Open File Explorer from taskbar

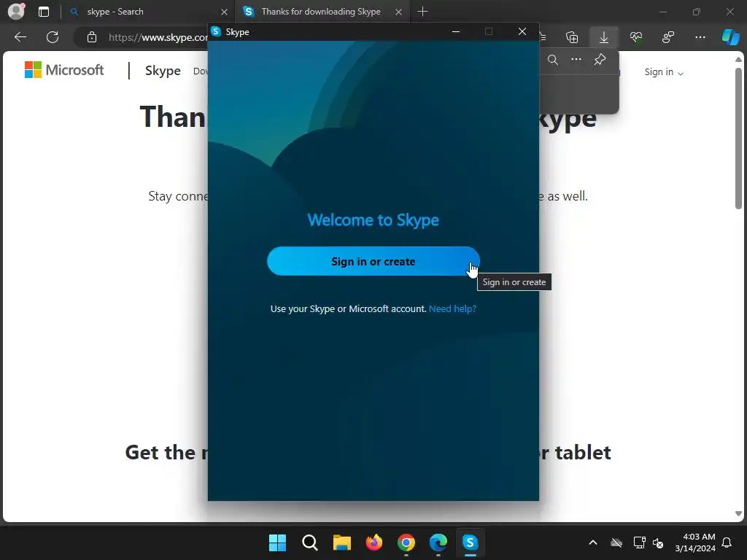pyautogui.click(x=341, y=542)
